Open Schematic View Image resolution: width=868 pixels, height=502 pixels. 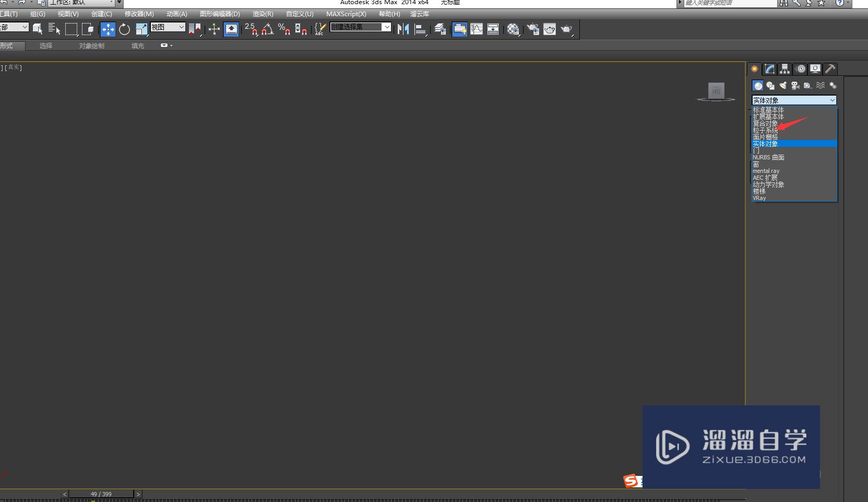point(493,29)
